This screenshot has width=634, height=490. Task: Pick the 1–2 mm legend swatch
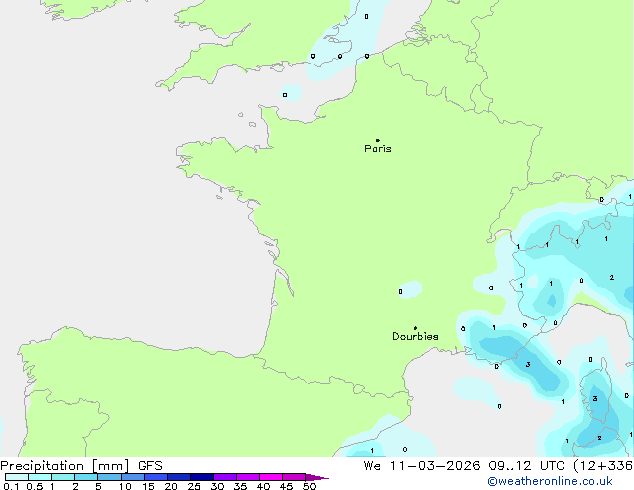coord(63,477)
